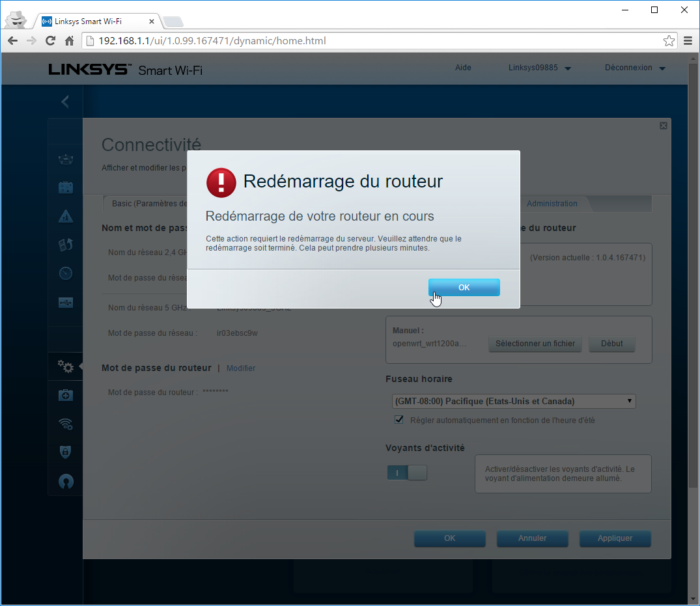Open Troubleshooting first-aid kit icon
This screenshot has height=606, width=700.
tap(66, 395)
